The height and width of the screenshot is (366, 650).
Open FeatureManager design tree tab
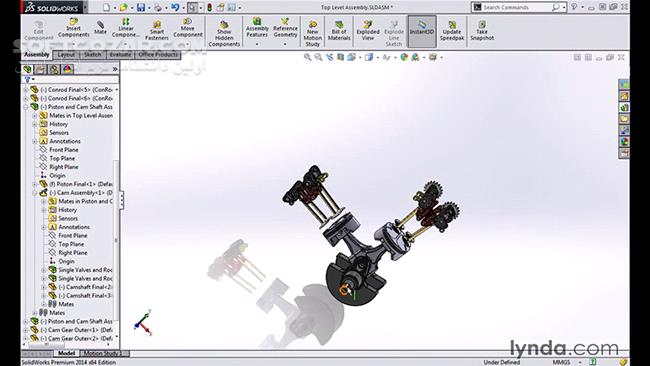[28, 69]
